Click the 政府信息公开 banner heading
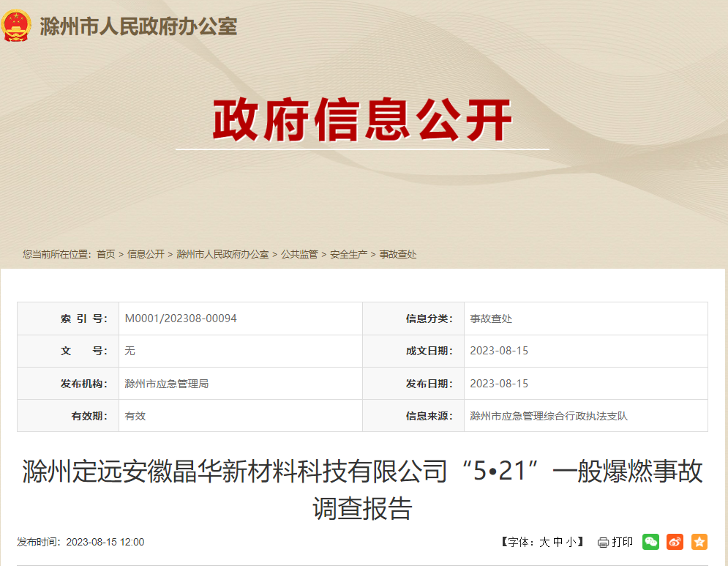This screenshot has width=728, height=566. click(x=362, y=119)
